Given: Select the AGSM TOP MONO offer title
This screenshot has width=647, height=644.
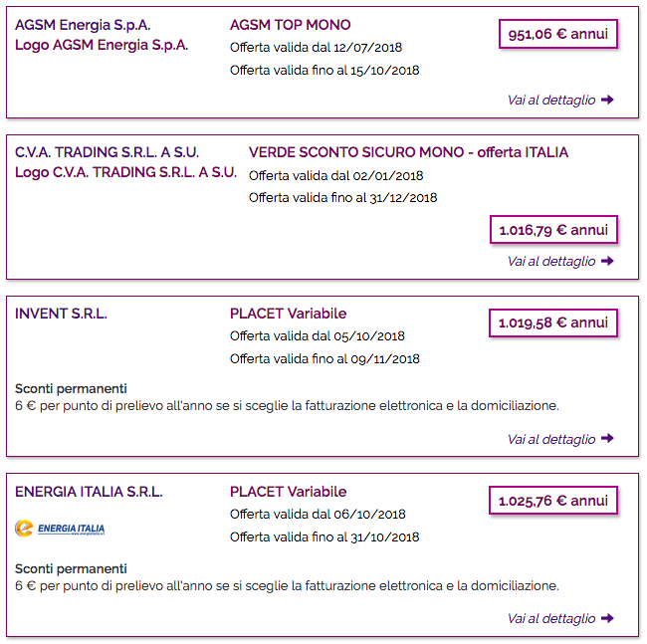Looking at the screenshot, I should tap(290, 25).
